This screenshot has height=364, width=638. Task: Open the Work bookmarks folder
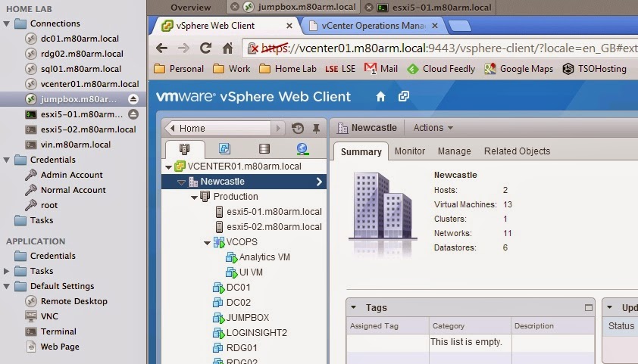[x=232, y=69]
